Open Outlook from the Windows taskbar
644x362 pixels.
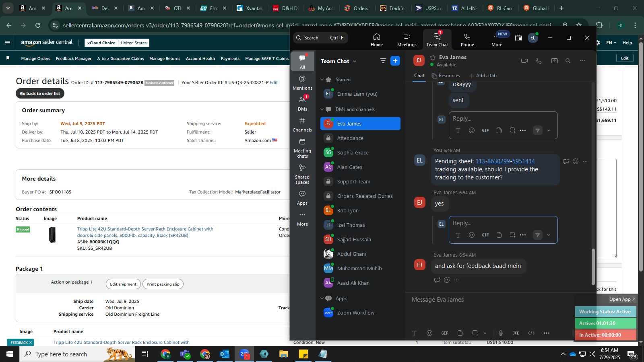(x=225, y=354)
